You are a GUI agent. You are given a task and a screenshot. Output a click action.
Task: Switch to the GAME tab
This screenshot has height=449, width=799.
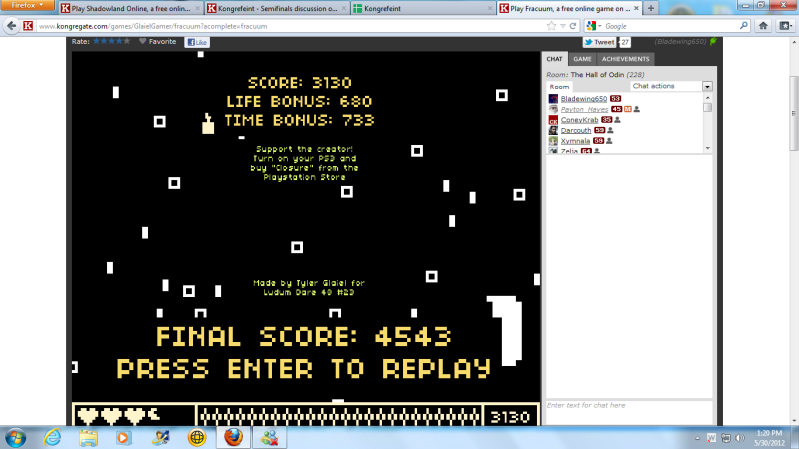coord(582,59)
